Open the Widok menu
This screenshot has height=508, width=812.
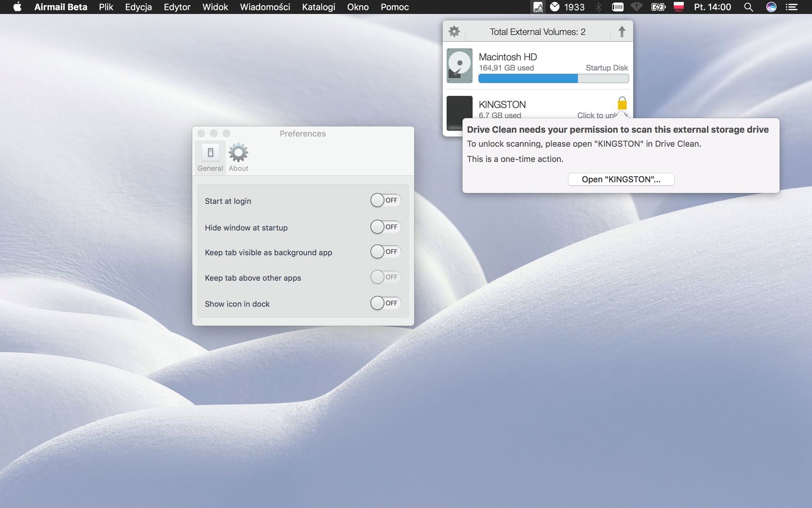[215, 7]
